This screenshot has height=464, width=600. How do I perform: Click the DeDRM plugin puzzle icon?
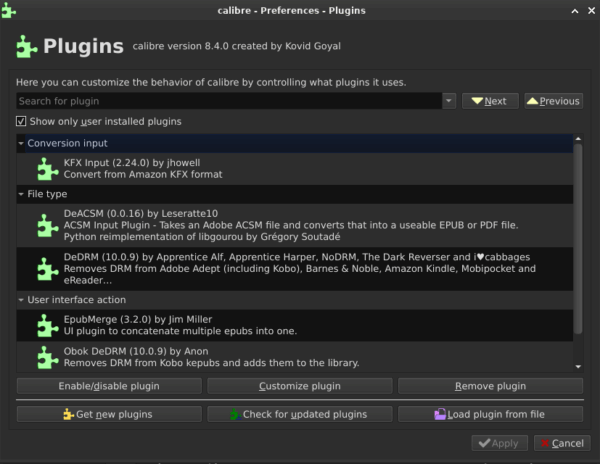pyautogui.click(x=47, y=269)
